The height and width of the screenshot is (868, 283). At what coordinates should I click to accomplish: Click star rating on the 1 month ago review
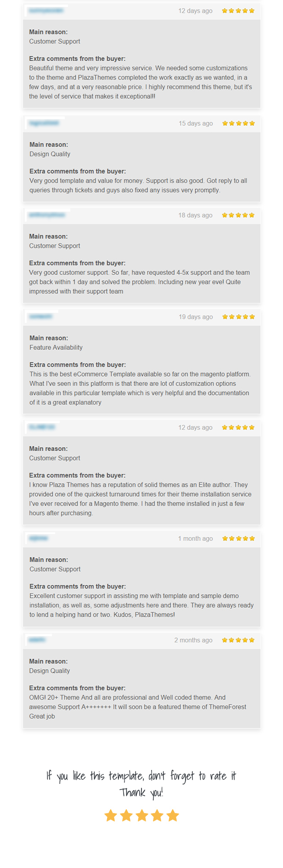coord(238,538)
